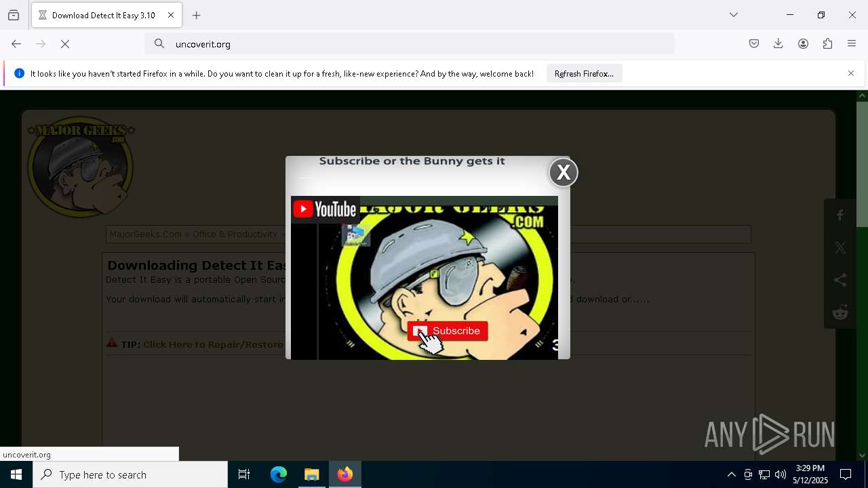The height and width of the screenshot is (488, 868).
Task: Open Firefox View recent browsing icon
Action: [14, 15]
